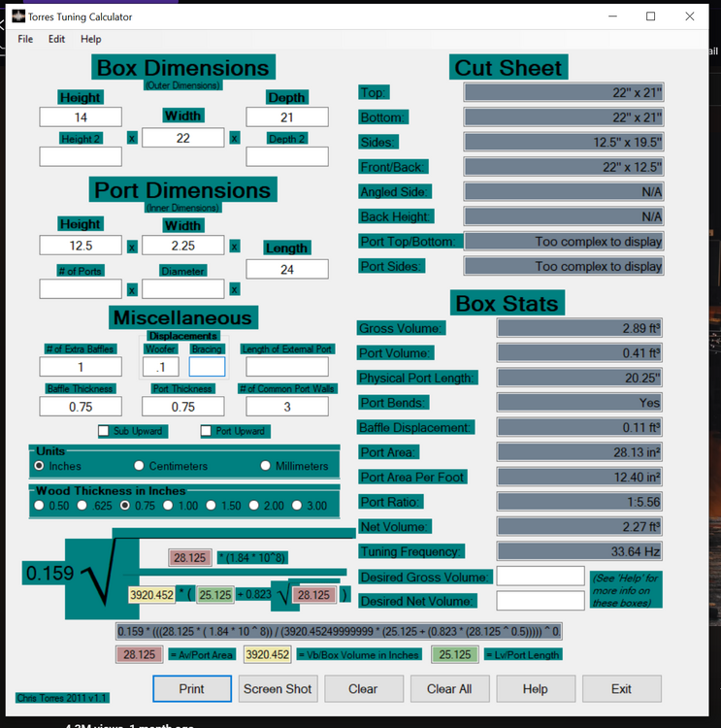721x728 pixels.
Task: Click the Clear button
Action: [x=364, y=688]
